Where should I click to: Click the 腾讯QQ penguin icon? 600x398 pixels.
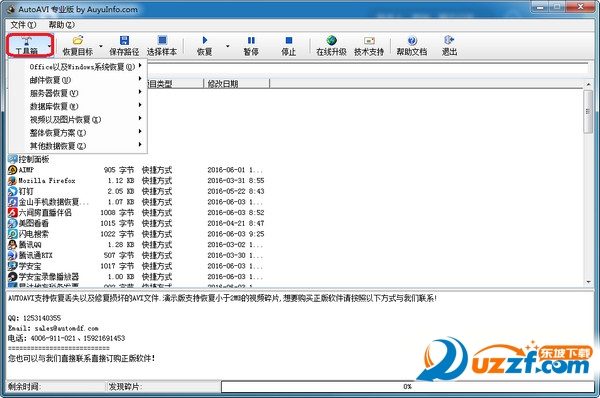tap(13, 245)
